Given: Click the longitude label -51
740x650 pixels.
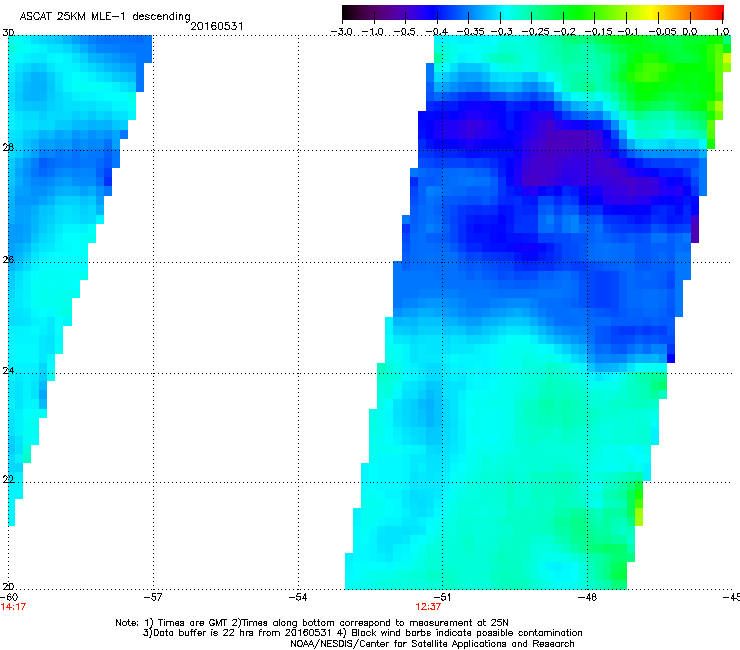Looking at the screenshot, I should click(442, 597).
